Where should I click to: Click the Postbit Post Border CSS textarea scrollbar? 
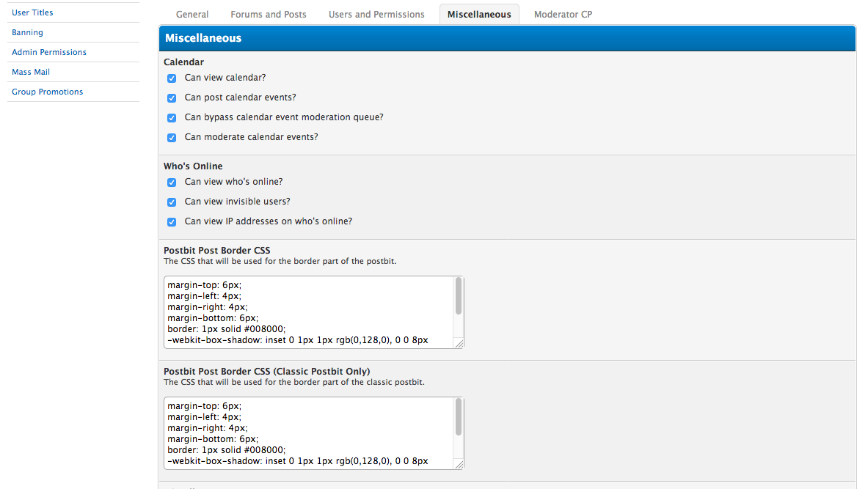[x=459, y=297]
